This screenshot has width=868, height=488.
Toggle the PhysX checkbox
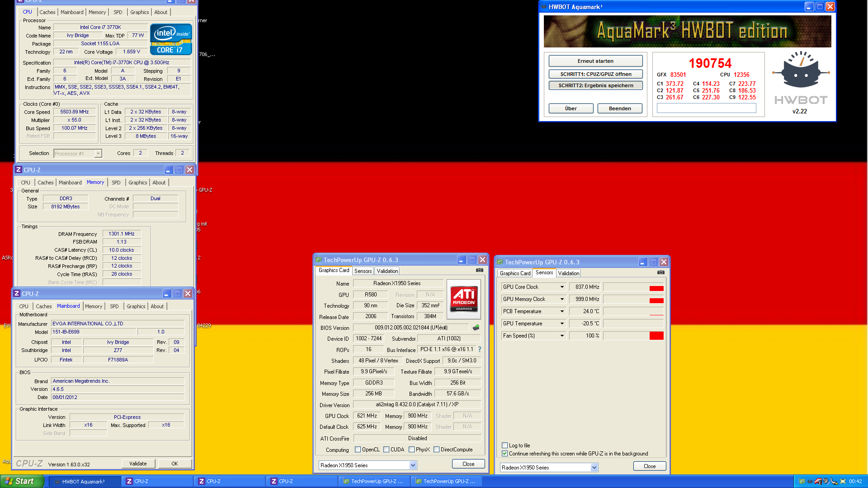click(411, 450)
